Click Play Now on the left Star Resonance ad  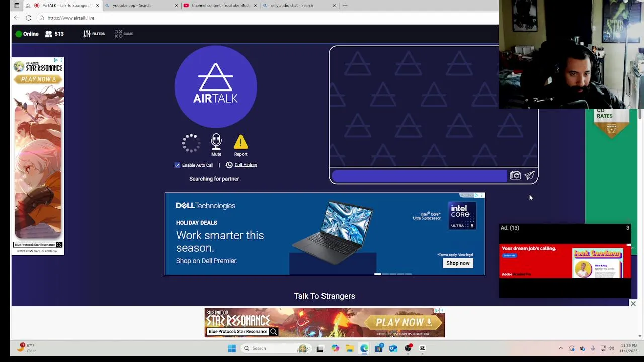(38, 79)
